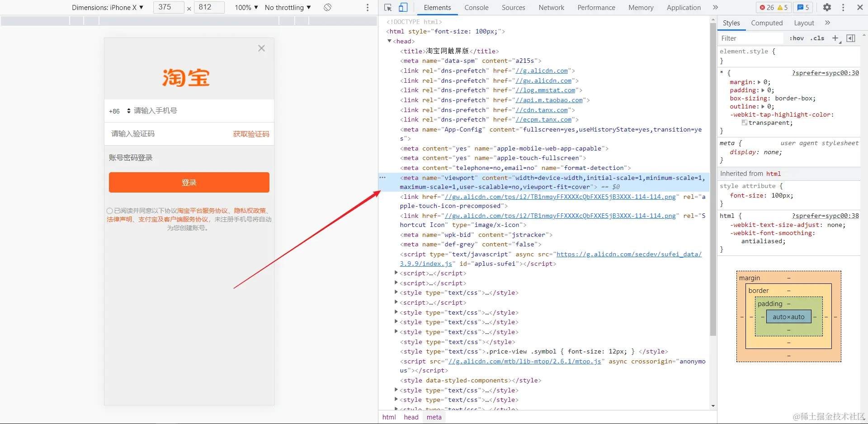Open DevTools settings gear
Viewport: 868px width, 424px height.
[827, 7]
